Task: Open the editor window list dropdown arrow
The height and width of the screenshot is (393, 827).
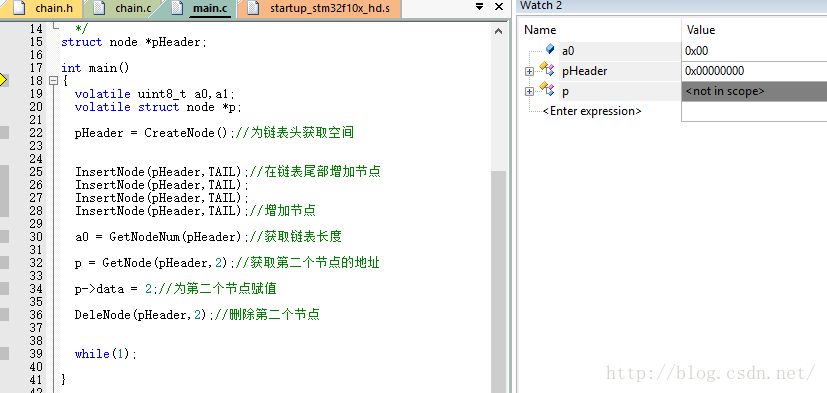Action: (479, 7)
